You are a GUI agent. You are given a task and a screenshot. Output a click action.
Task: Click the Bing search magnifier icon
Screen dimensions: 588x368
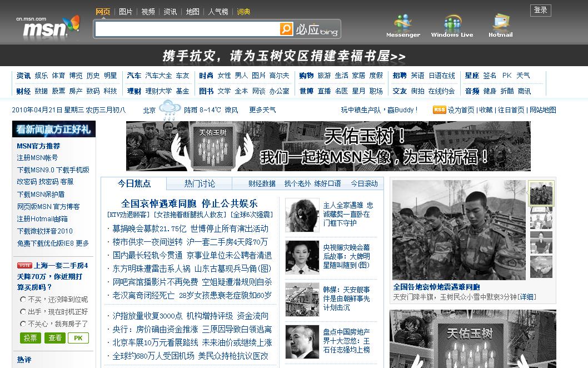point(286,29)
